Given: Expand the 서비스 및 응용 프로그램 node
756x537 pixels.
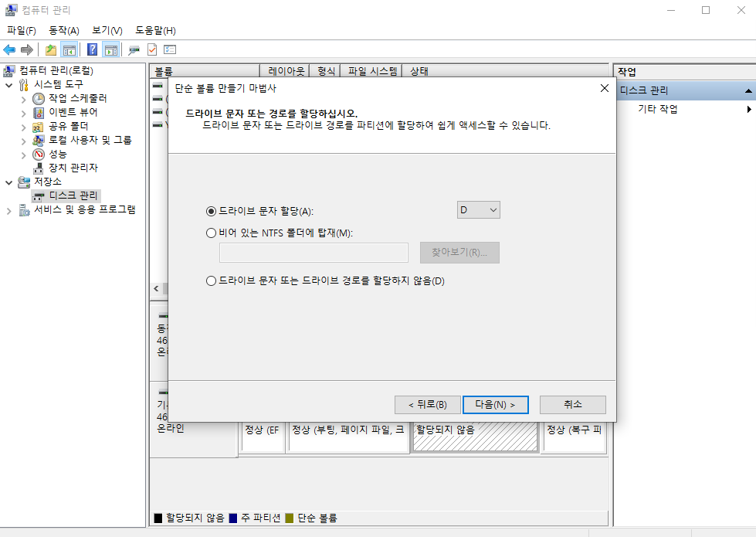Looking at the screenshot, I should pyautogui.click(x=8, y=211).
